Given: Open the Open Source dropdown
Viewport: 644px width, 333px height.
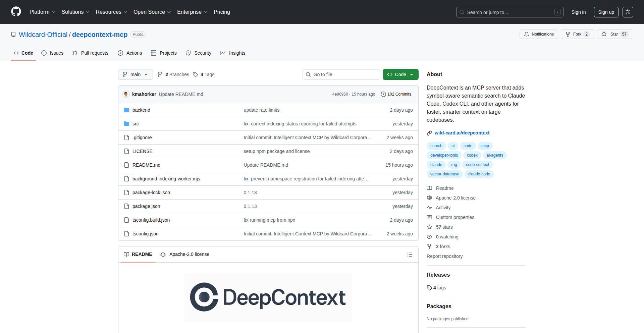Looking at the screenshot, I should pos(152,12).
